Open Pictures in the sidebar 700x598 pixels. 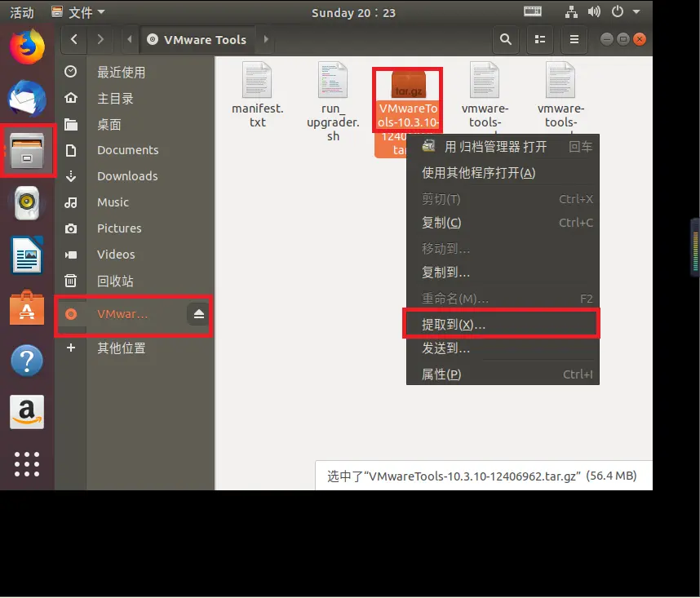click(135, 228)
